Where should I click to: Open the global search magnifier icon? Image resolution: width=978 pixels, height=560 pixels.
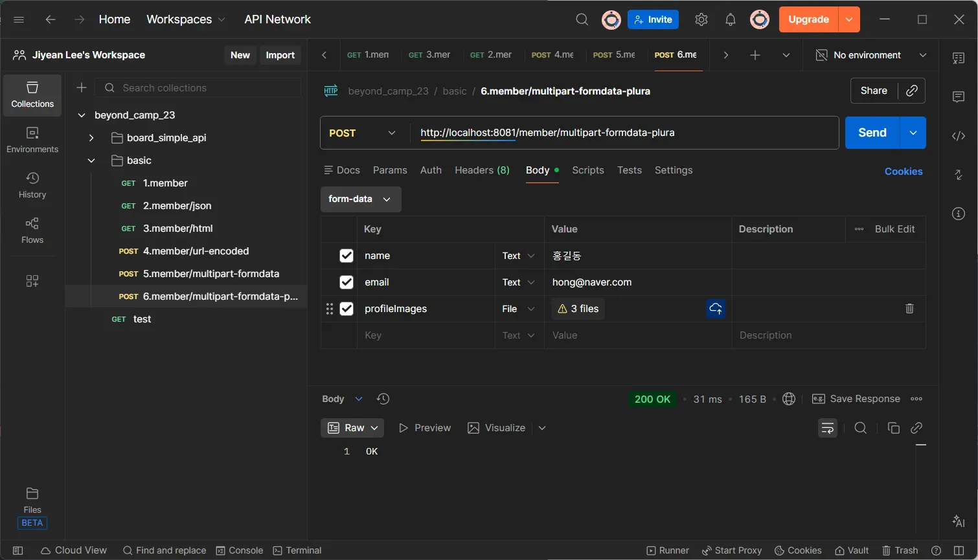[582, 19]
